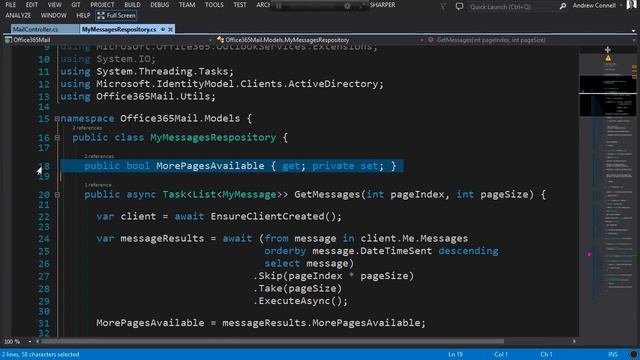The image size is (640, 360).
Task: Open the FILE menu
Action: [x=11, y=5]
